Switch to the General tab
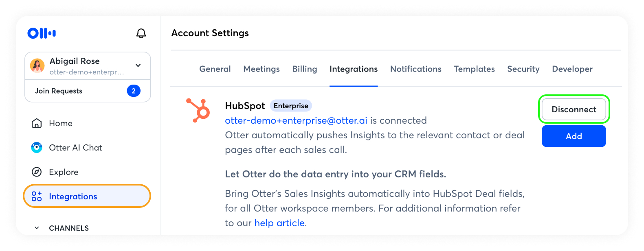Image resolution: width=644 pixels, height=251 pixels. [x=215, y=69]
